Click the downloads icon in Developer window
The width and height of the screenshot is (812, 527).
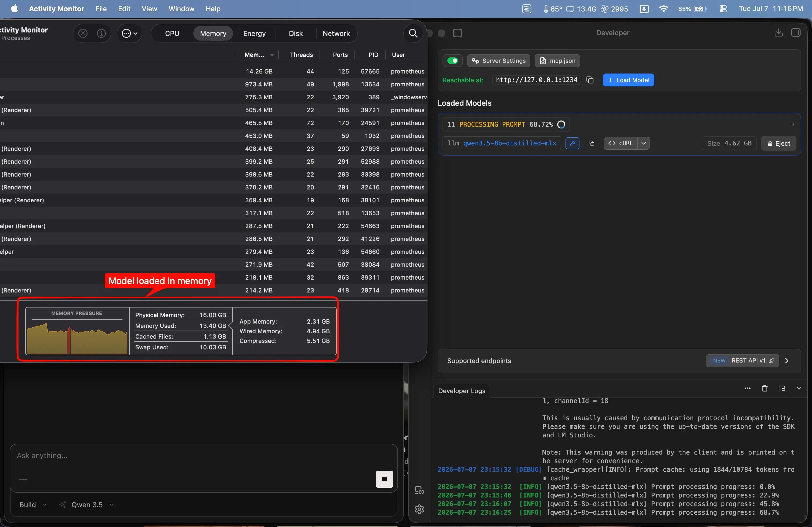[778, 33]
